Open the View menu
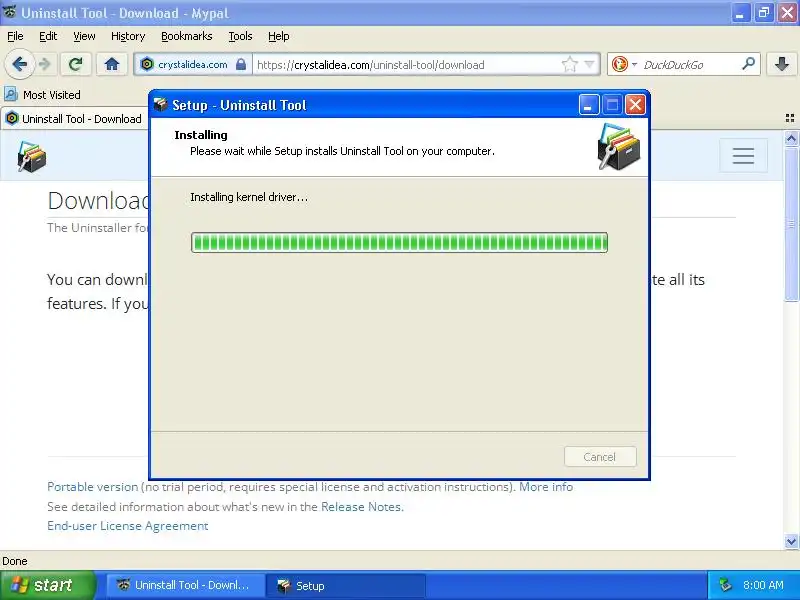The height and width of the screenshot is (600, 800). click(x=84, y=36)
